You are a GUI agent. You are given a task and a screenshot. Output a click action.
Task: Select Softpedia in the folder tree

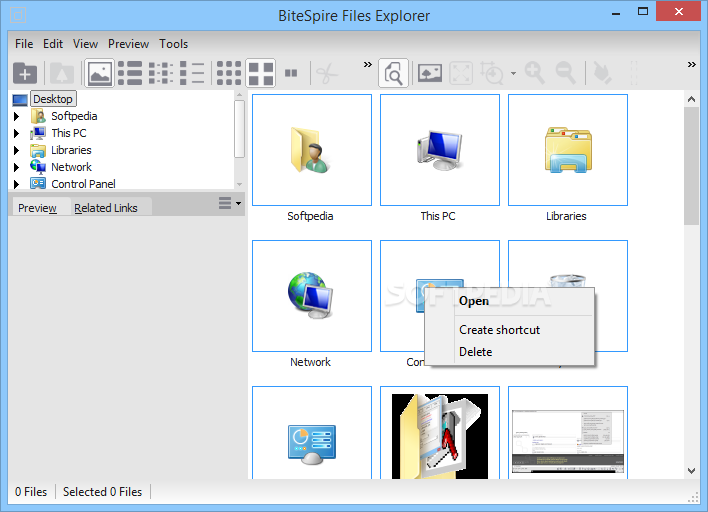coord(74,116)
